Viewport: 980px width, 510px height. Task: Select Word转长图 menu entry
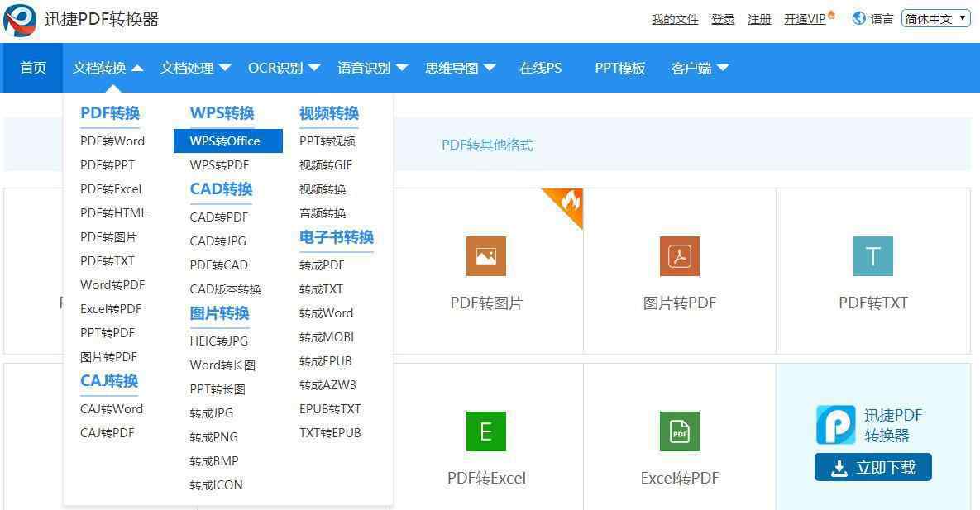coord(223,365)
